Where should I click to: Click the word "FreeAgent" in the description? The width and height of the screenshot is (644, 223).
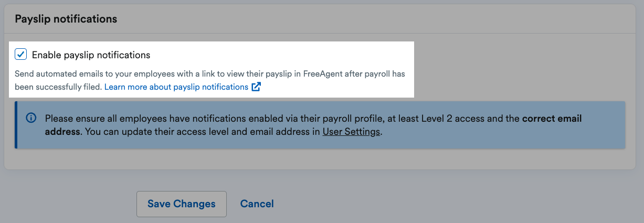[324, 74]
